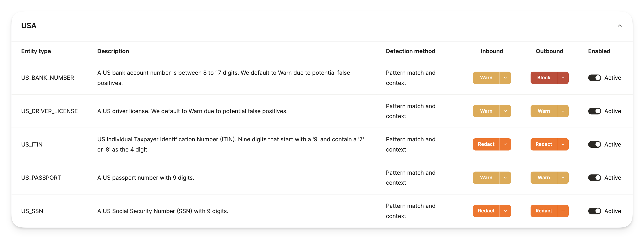Open inbound dropdown arrow for US_DRIVER_LICENSE

505,111
